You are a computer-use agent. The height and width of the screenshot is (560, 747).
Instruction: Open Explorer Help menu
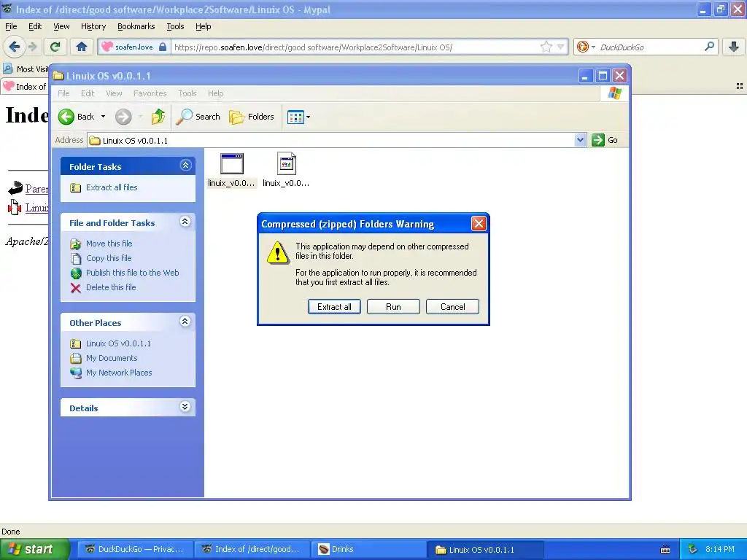215,93
